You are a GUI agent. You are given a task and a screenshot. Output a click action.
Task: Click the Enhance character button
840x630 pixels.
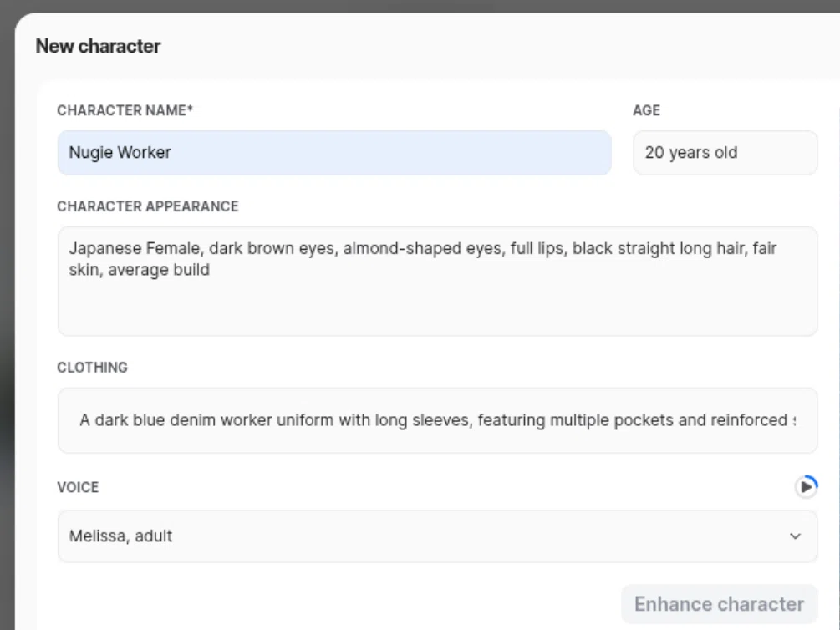click(x=719, y=604)
